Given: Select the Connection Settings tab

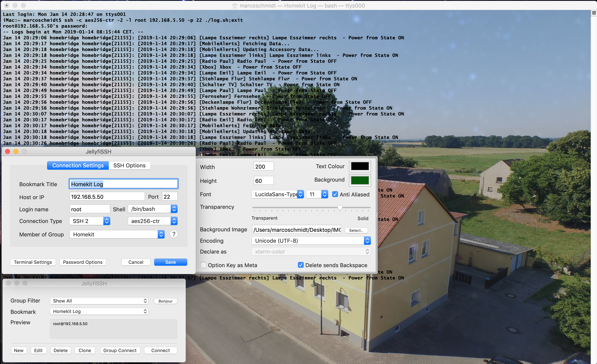Looking at the screenshot, I should (78, 165).
